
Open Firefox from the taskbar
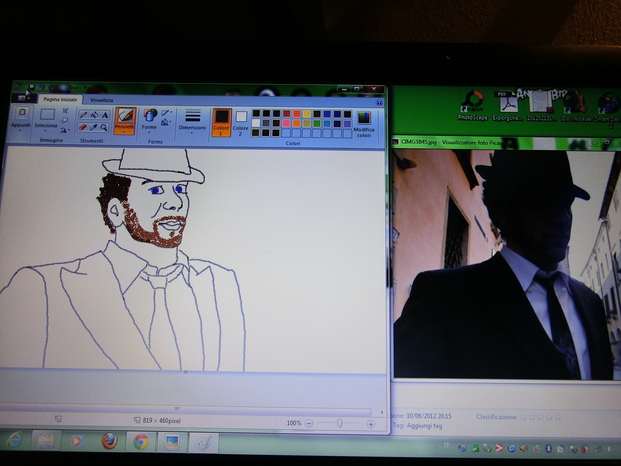[x=109, y=441]
